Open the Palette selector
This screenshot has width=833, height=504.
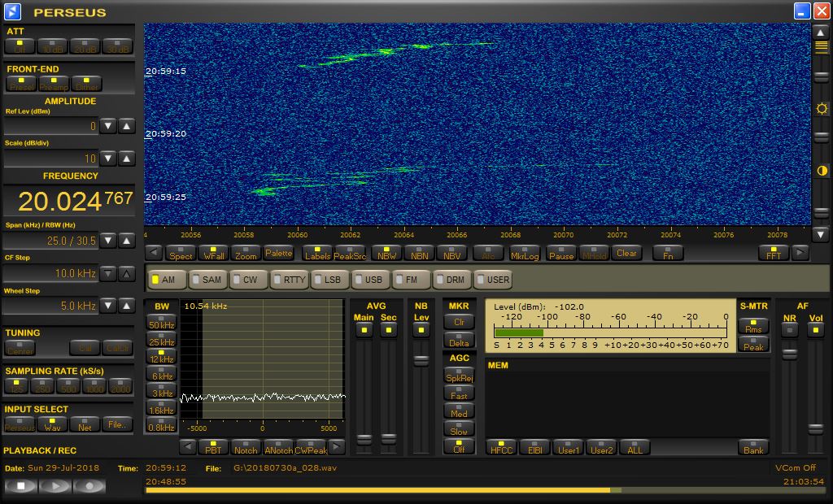[x=278, y=253]
